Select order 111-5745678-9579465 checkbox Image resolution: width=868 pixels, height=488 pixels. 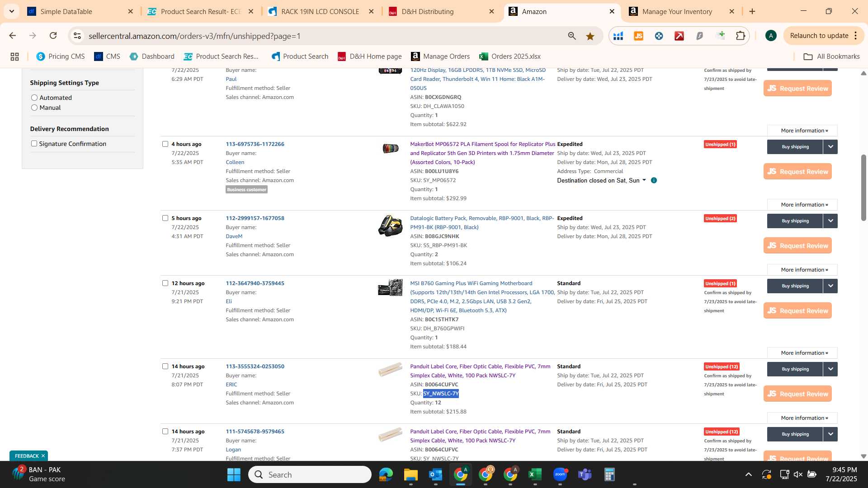click(165, 432)
